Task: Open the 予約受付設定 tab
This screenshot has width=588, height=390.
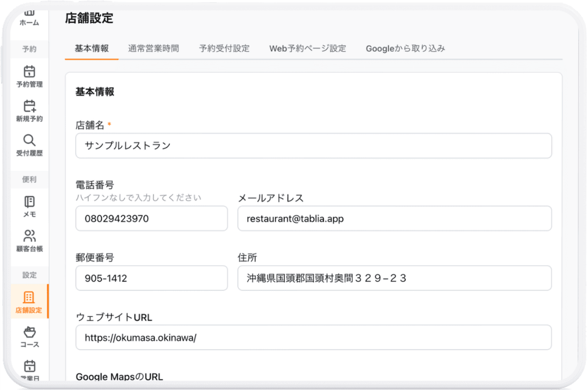Action: pos(224,48)
